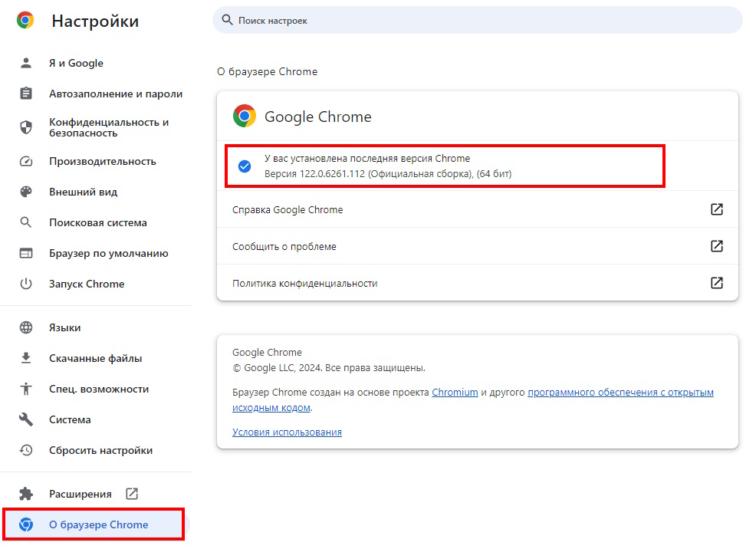Viewport: 756px width, 549px height.
Task: Click the search magnifier icon in Поиск настроек
Action: point(227,20)
